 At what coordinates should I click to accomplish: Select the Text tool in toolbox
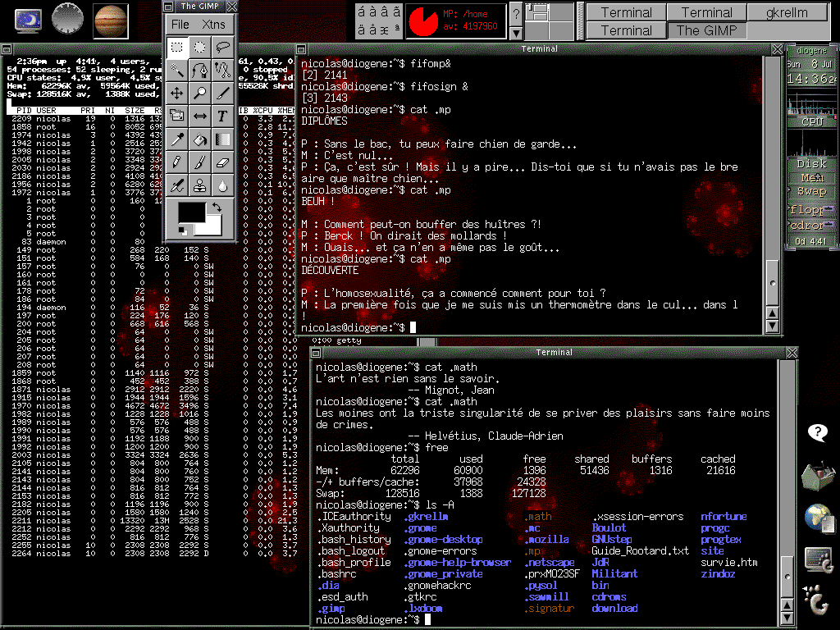[x=222, y=116]
